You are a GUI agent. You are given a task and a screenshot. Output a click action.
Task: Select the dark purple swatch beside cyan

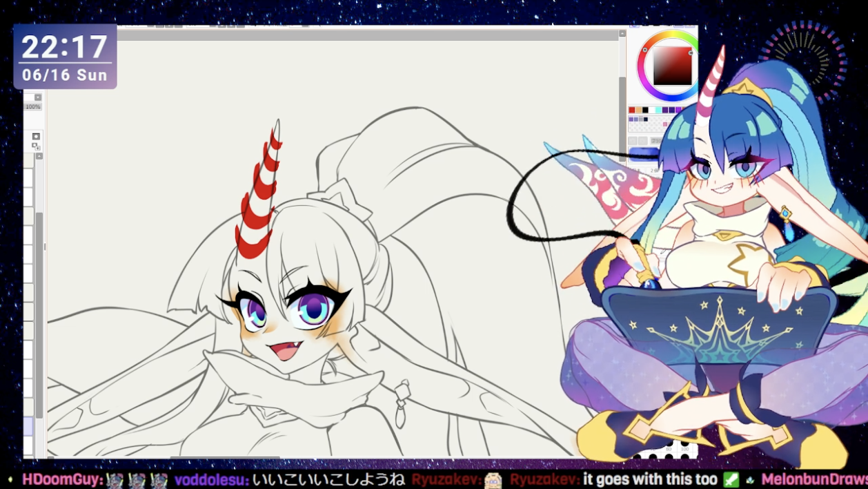click(x=665, y=110)
